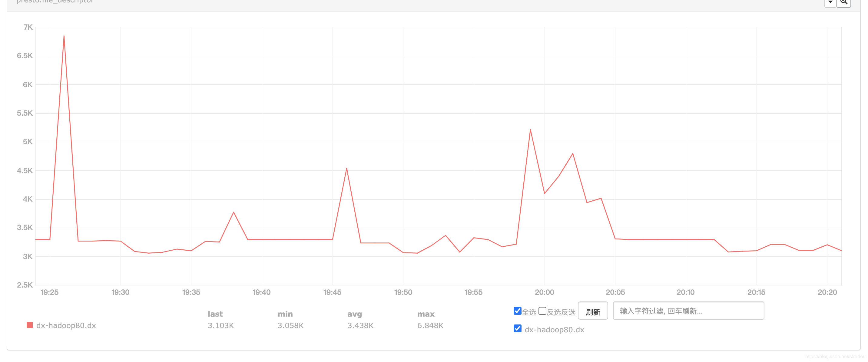Click the "avg" column header in legend

[354, 314]
